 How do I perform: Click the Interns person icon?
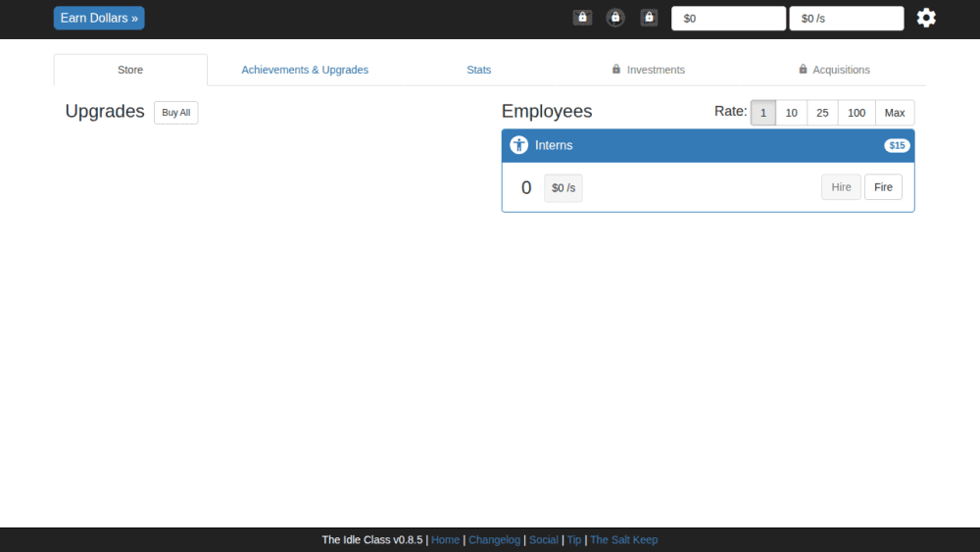click(518, 145)
